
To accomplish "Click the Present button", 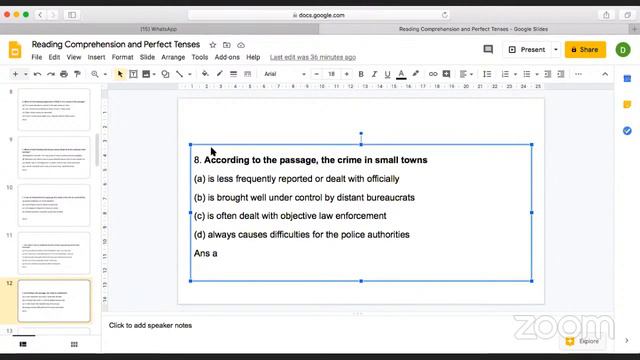I will tap(527, 49).
